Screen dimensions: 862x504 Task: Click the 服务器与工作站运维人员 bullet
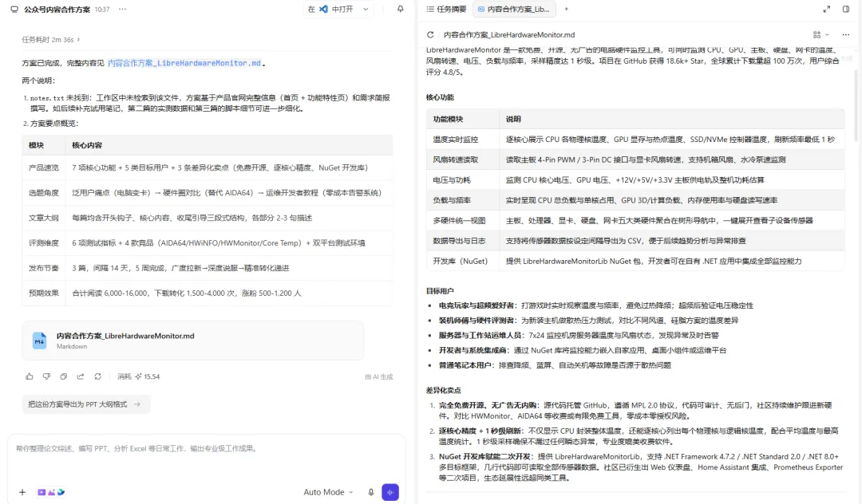click(579, 336)
